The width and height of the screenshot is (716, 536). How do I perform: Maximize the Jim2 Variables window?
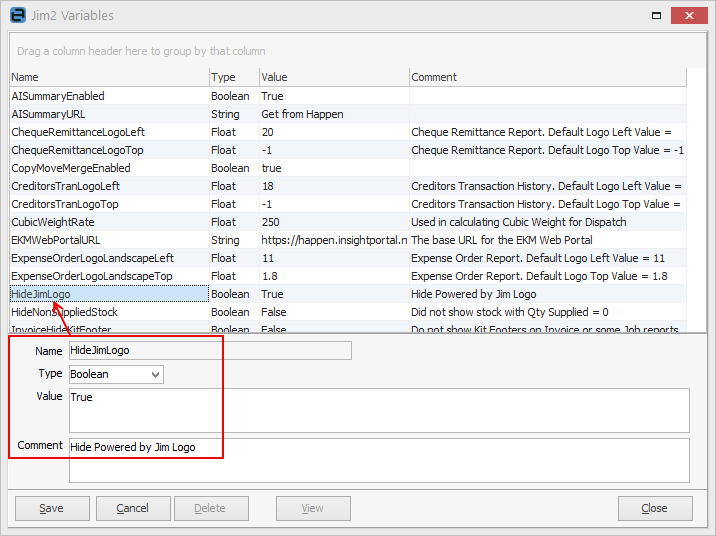(656, 16)
